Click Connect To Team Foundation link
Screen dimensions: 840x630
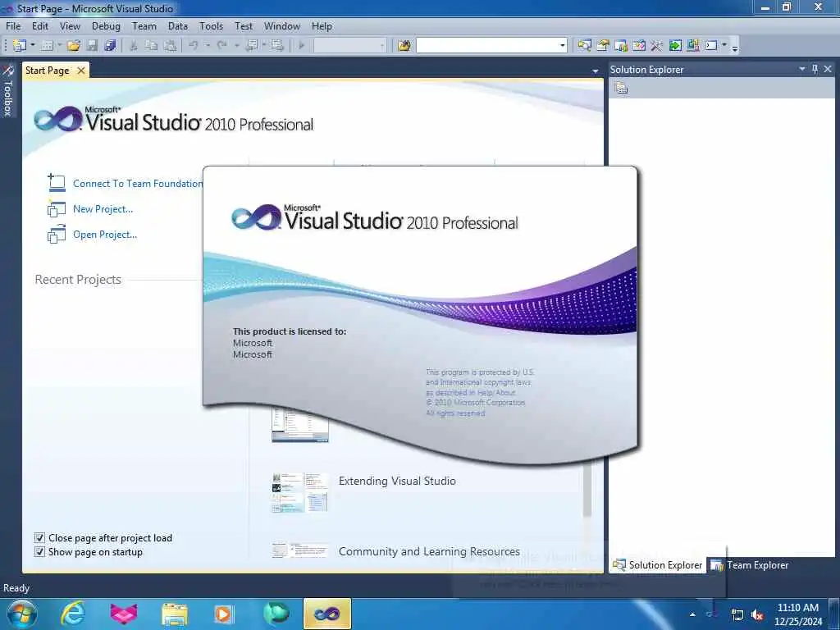coord(138,183)
